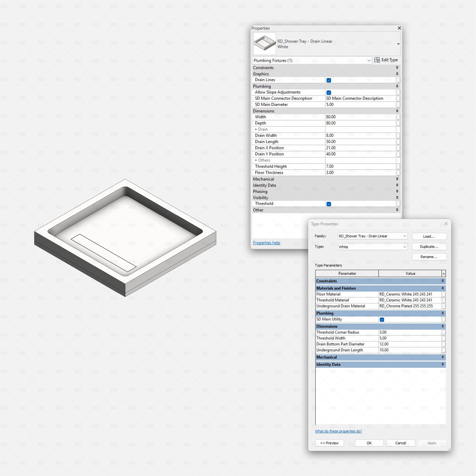This screenshot has height=476, width=476.
Task: Click the shower tray family thumbnail
Action: (x=264, y=44)
